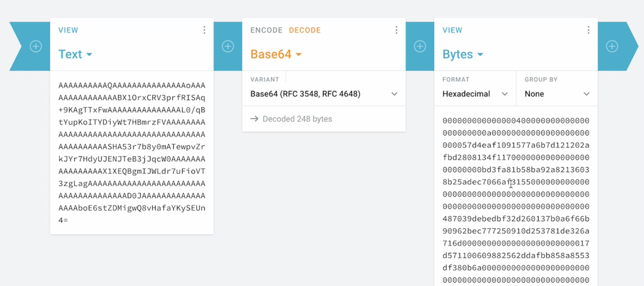Open the Text brick three-dot menu
The height and width of the screenshot is (286, 644).
click(x=204, y=30)
